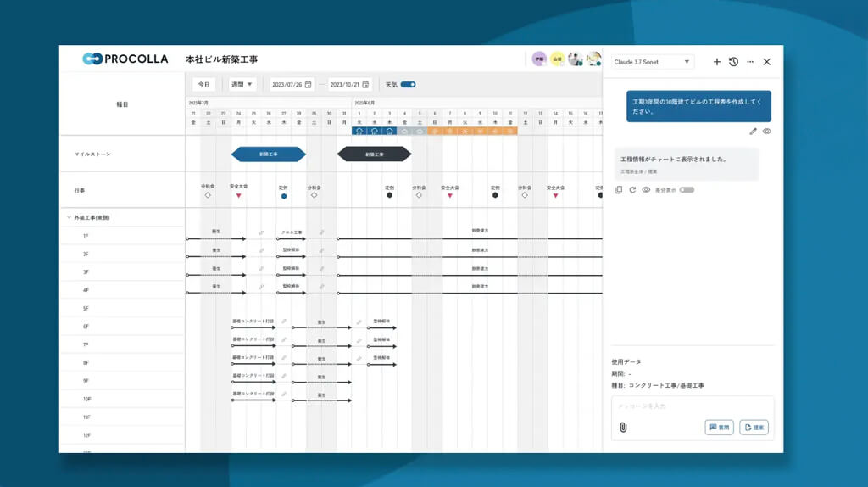868x487 pixels.
Task: Copy the assistant's reply
Action: [x=619, y=190]
